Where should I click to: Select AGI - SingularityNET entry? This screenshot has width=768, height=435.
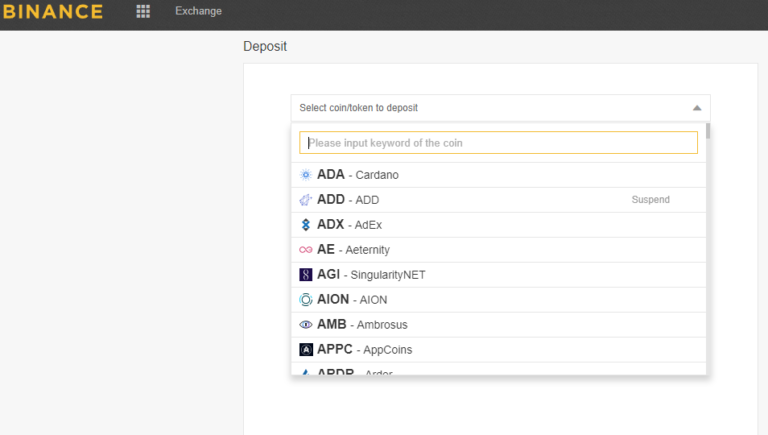coord(498,275)
